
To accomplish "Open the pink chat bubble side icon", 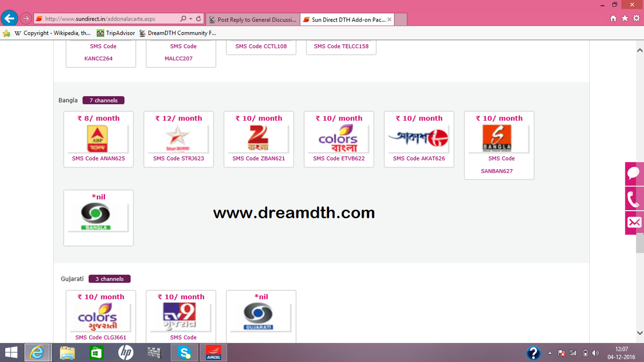I will click(634, 174).
